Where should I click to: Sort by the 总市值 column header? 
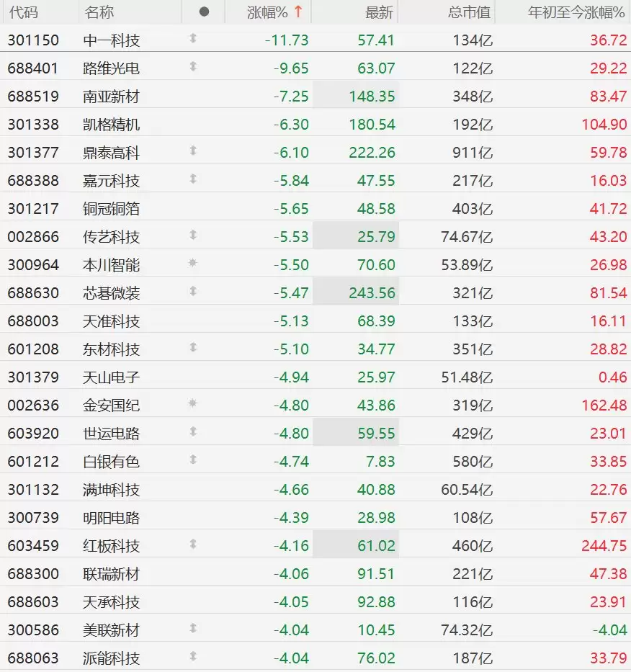click(x=468, y=12)
